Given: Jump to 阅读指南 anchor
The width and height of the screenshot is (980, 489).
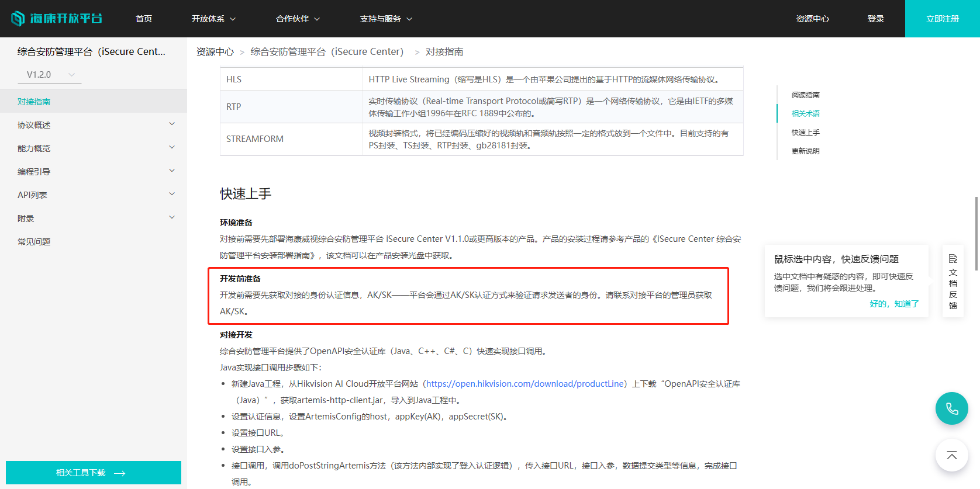Looking at the screenshot, I should point(806,95).
